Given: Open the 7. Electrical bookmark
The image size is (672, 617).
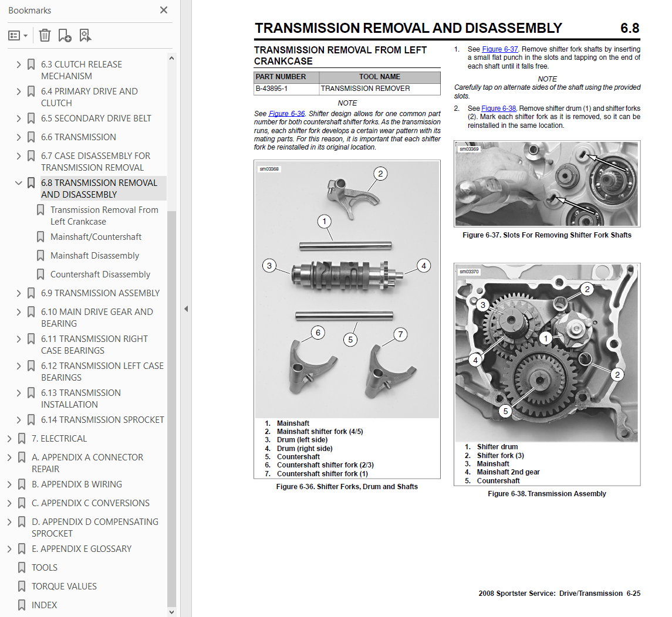Looking at the screenshot, I should point(59,439).
